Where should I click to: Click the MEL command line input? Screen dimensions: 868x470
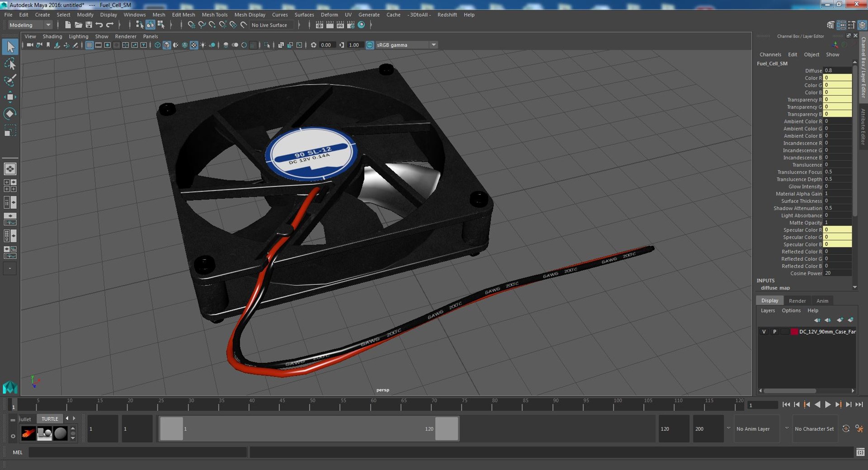click(137, 452)
